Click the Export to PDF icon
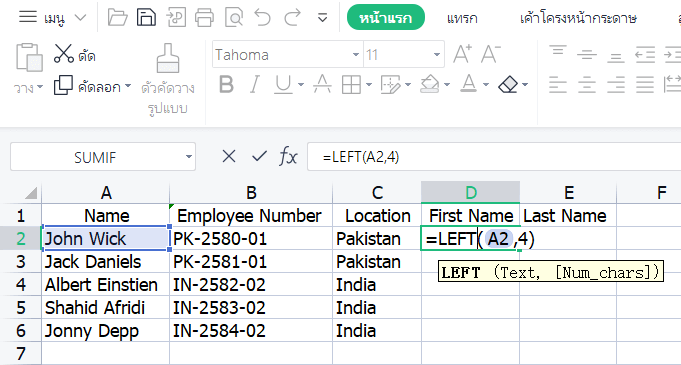Screen dimensions: 681x365 tap(176, 18)
